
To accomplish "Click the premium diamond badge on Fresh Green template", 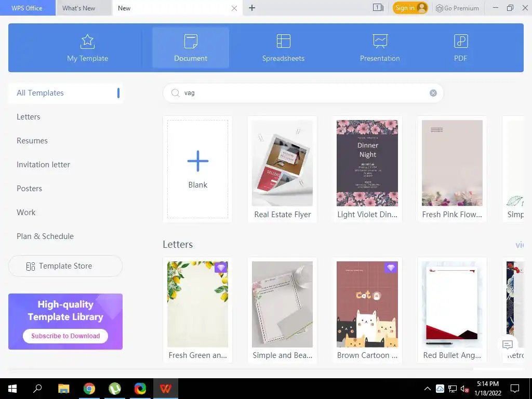I will pyautogui.click(x=221, y=268).
